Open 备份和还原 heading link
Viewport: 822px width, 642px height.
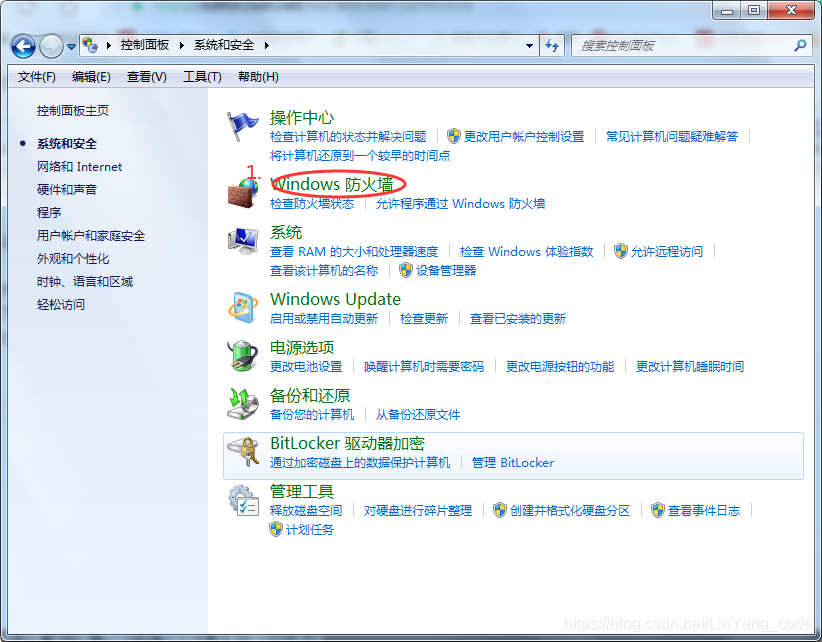(x=310, y=396)
